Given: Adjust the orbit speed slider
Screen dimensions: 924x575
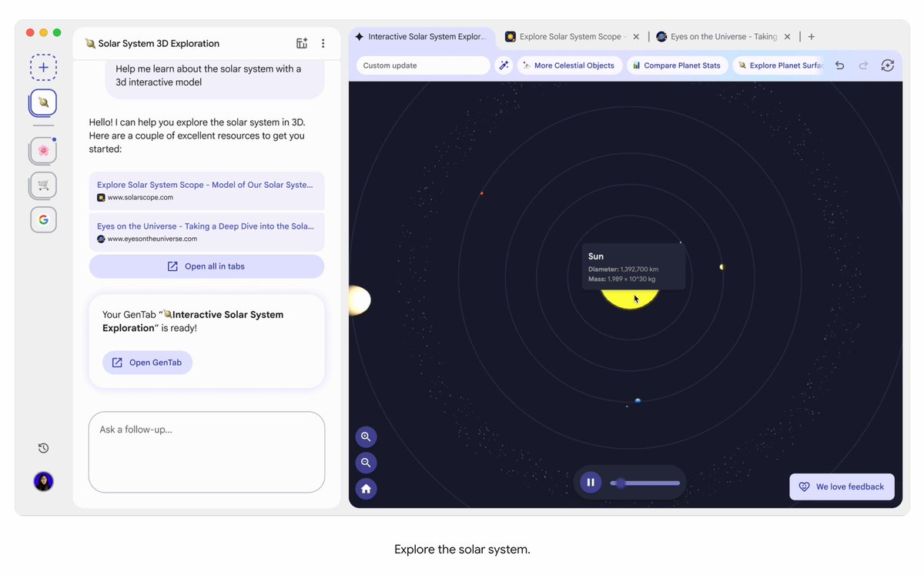Looking at the screenshot, I should click(x=644, y=483).
